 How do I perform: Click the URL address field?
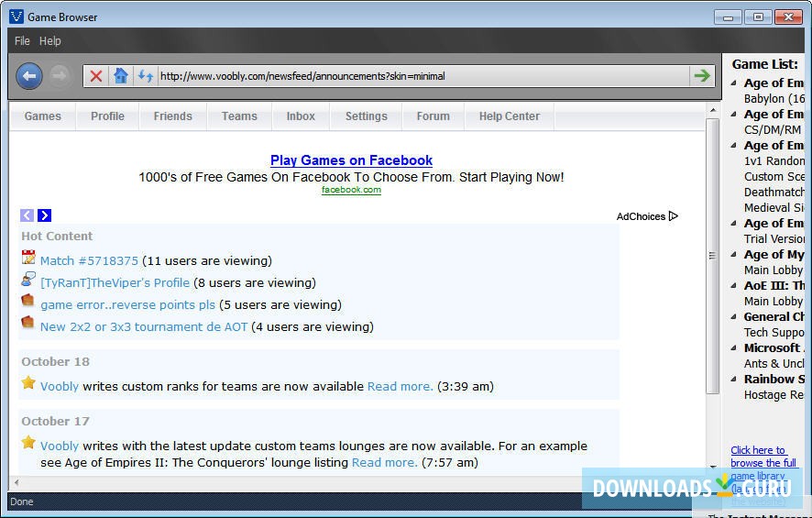tap(423, 76)
